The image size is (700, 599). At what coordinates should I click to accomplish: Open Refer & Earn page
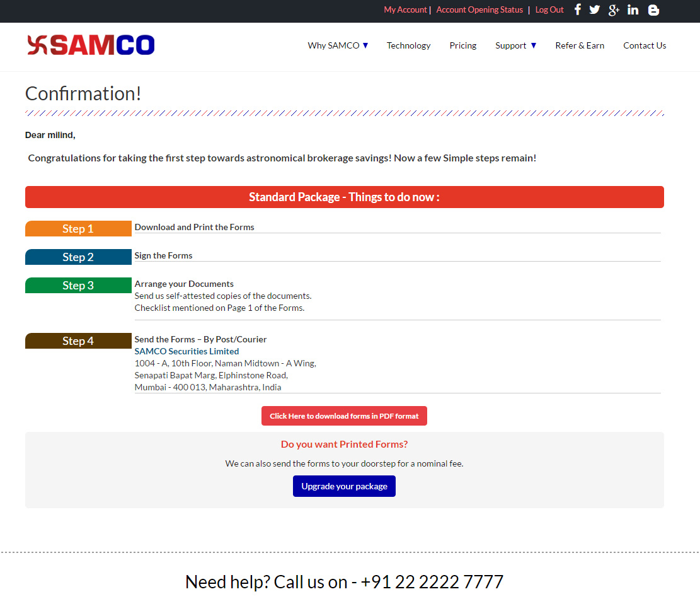coord(580,45)
